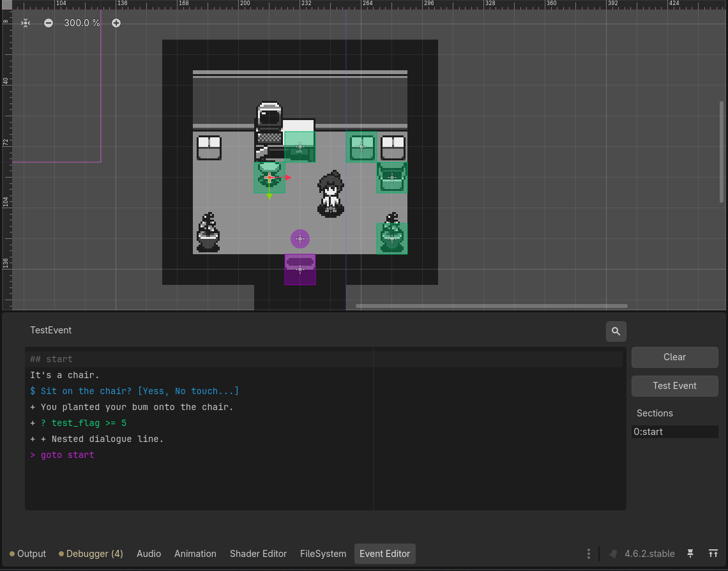Switch to the Animation tab
Screen dimensions: 728x571
click(x=195, y=554)
